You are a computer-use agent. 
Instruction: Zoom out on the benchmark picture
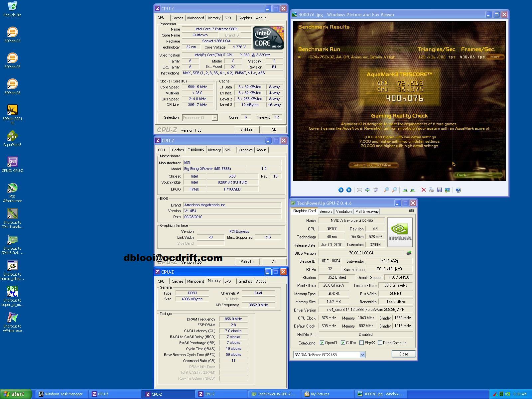394,190
